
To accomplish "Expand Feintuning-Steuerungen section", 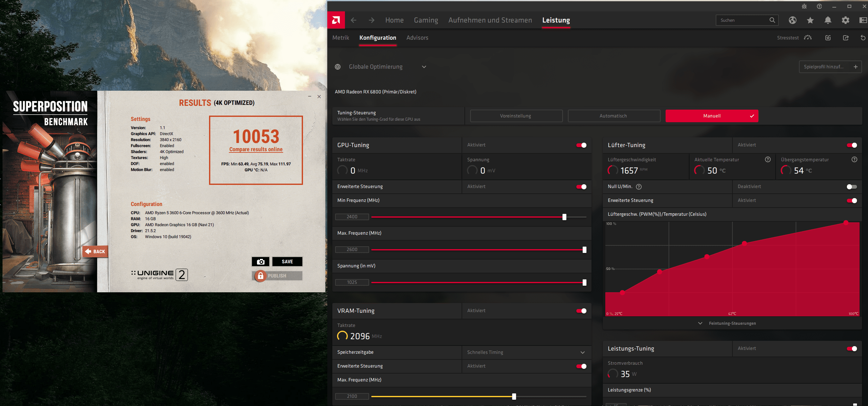I will pos(731,323).
